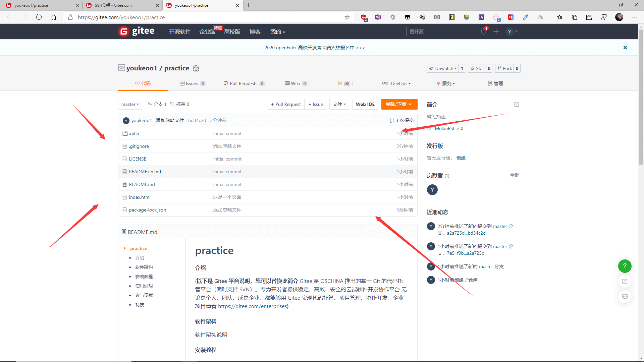
Task: Open the contributor Y avatar
Action: 432,190
